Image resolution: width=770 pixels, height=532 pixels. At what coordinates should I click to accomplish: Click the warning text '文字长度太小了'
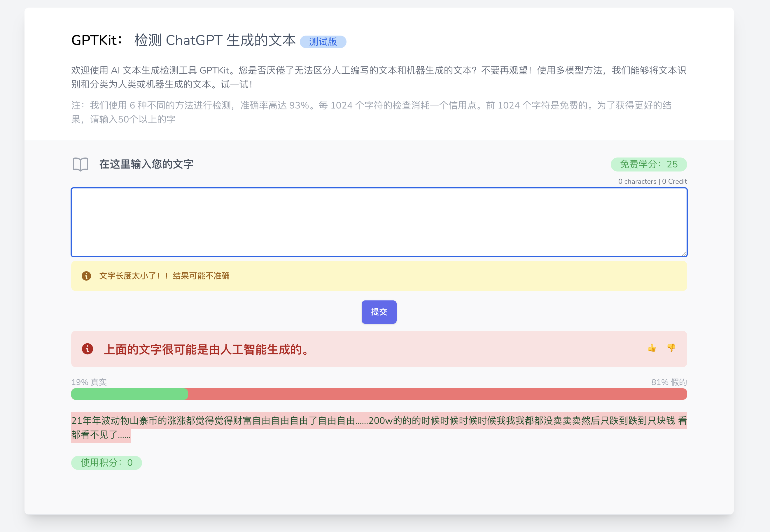click(164, 276)
